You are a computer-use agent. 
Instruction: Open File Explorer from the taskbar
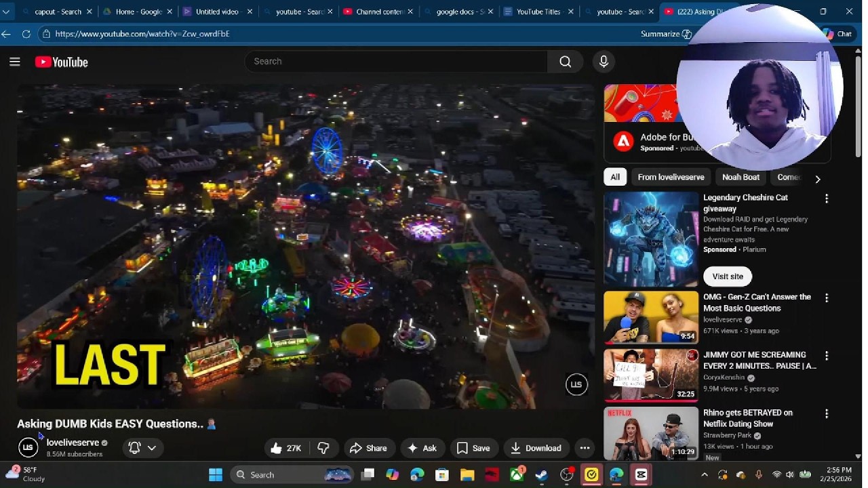click(x=467, y=475)
